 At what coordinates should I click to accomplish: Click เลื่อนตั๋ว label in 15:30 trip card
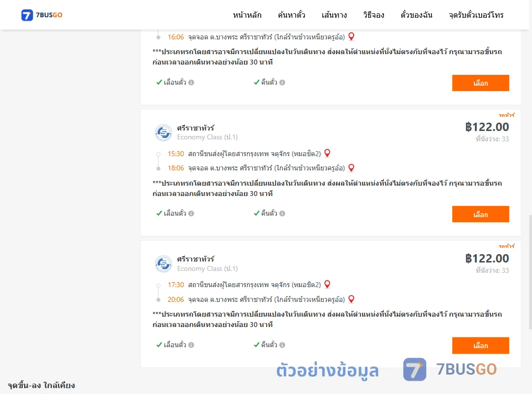pos(175,213)
